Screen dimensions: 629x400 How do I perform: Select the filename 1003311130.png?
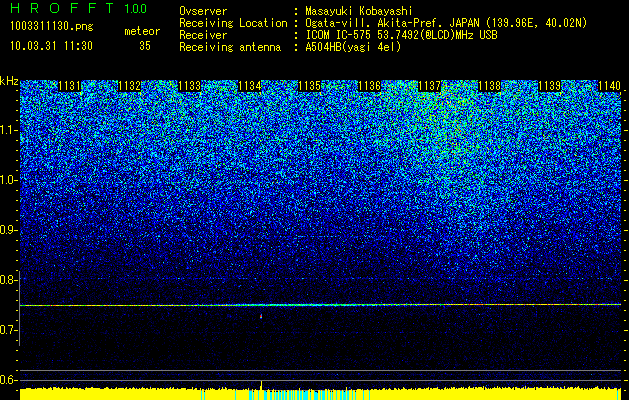tap(52, 26)
